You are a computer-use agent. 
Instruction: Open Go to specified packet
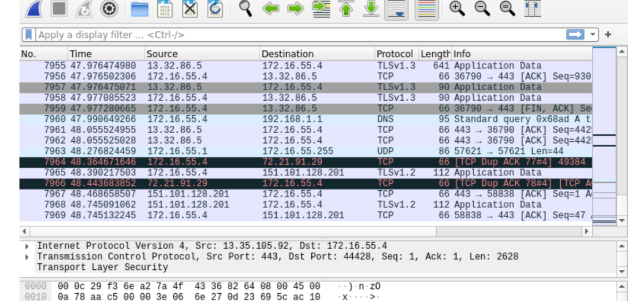click(x=321, y=8)
